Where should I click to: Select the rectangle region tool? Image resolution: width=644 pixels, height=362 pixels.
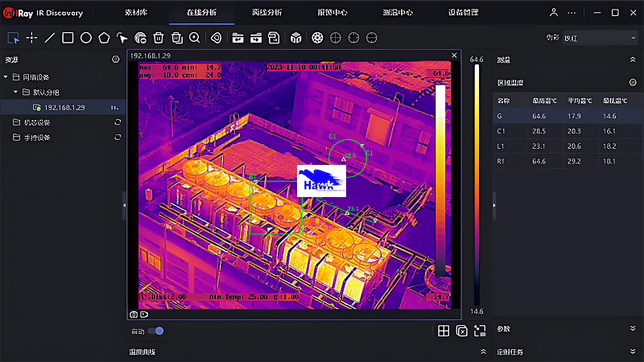pos(68,38)
